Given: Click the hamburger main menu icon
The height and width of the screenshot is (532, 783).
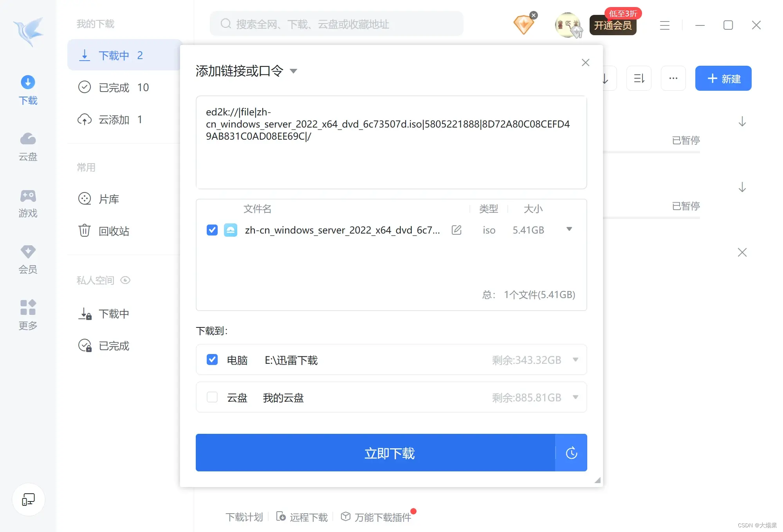Looking at the screenshot, I should tap(664, 25).
